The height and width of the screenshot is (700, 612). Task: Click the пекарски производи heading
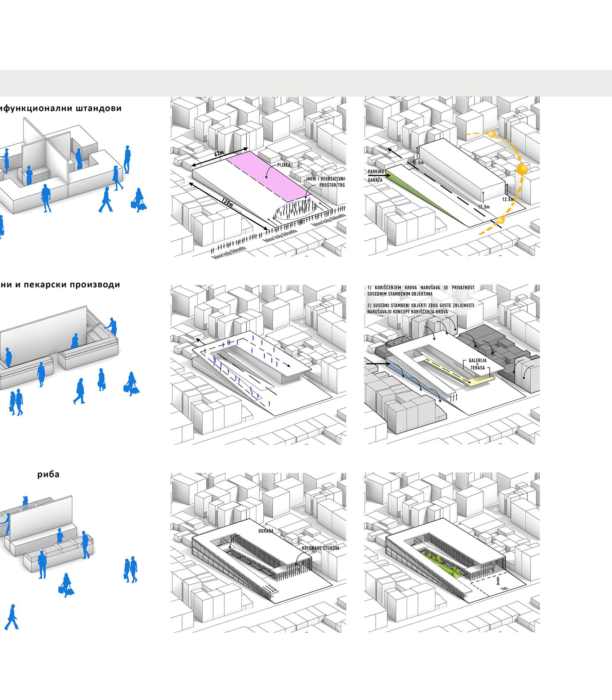pyautogui.click(x=62, y=285)
